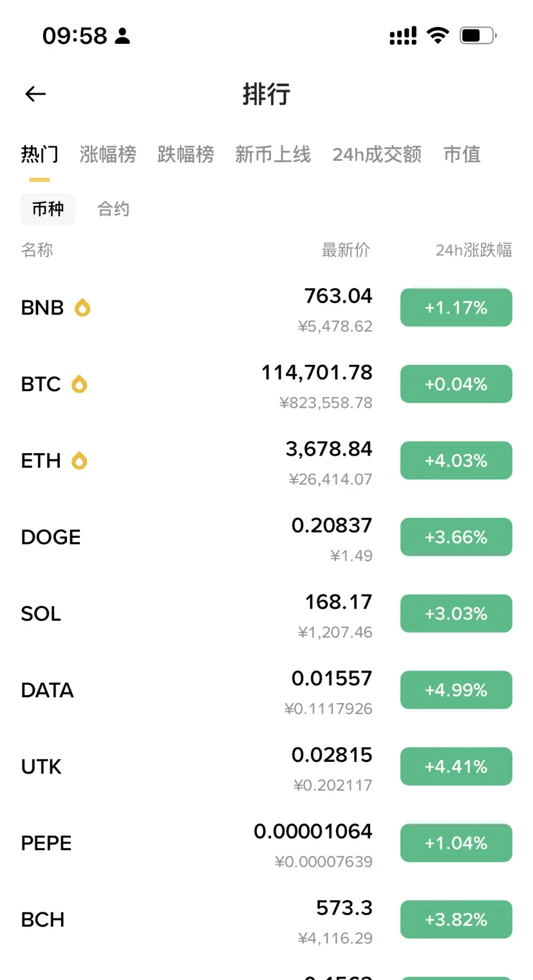The width and height of the screenshot is (533, 980).
Task: Tap the +4.99% button for DATA
Action: tap(456, 690)
